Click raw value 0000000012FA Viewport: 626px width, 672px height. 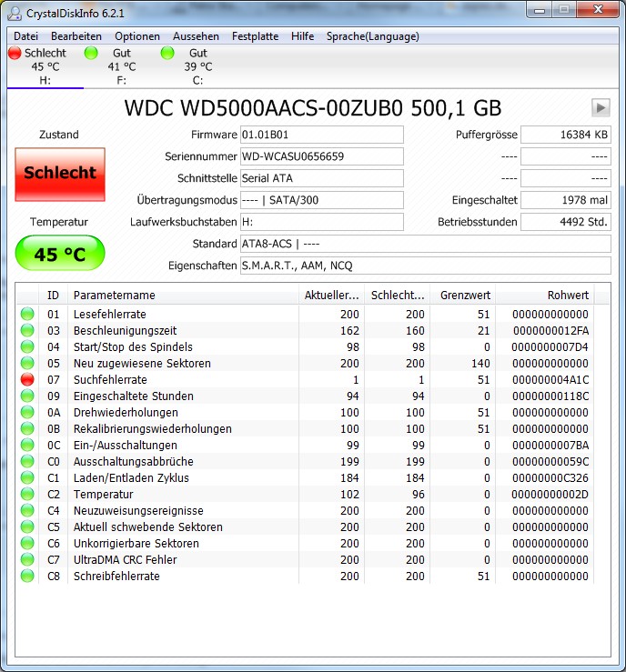[550, 330]
